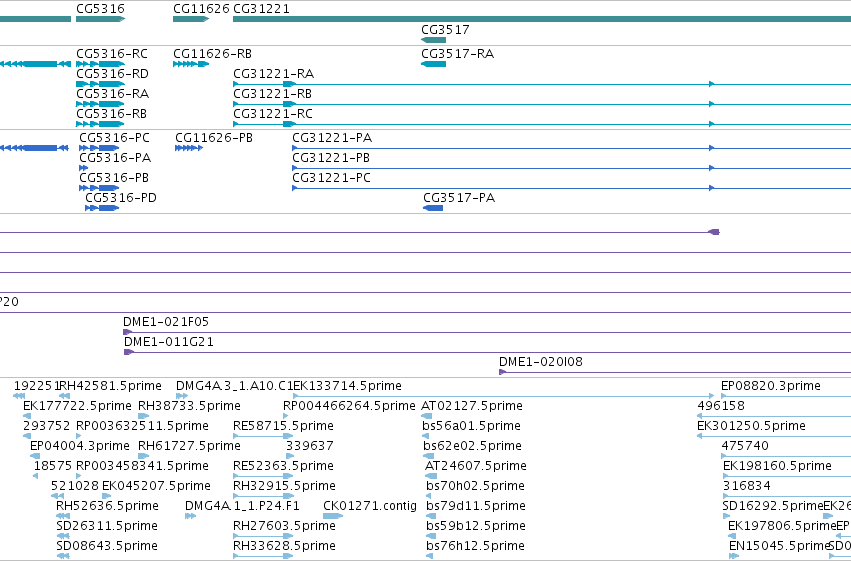The width and height of the screenshot is (851, 561).
Task: Select the purple feature block ending the top purple line
Action: [x=714, y=232]
